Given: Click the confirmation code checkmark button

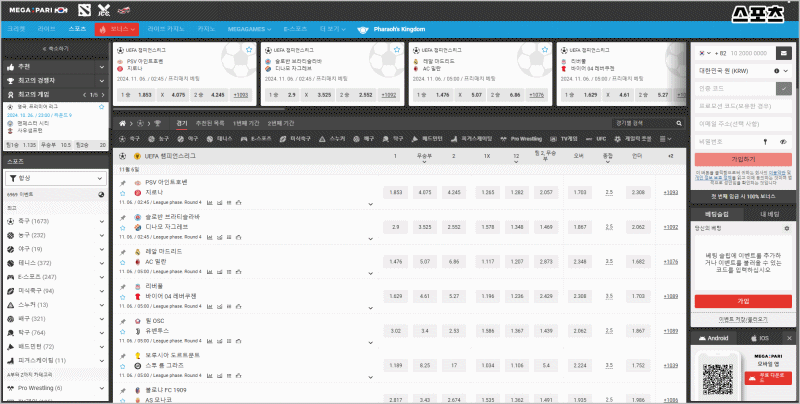Looking at the screenshot, I should 783,88.
